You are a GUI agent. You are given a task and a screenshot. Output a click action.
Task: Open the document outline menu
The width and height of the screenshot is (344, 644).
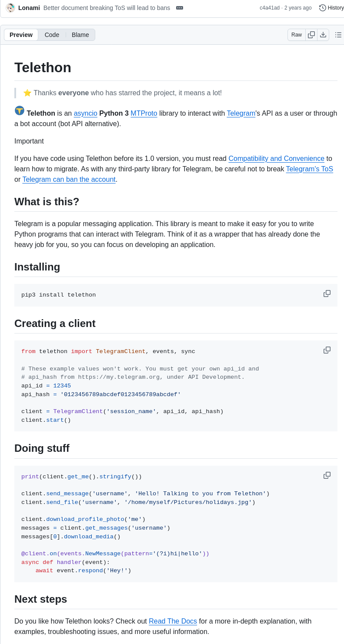click(x=338, y=35)
